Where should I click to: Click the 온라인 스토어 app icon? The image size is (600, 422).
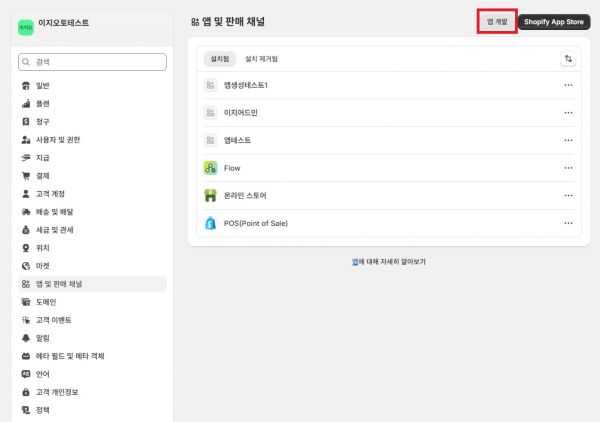[x=211, y=196]
